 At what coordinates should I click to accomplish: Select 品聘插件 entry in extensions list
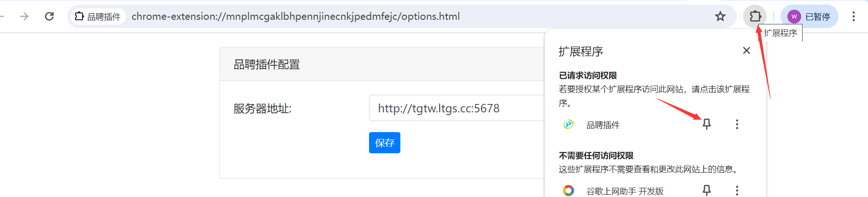pos(603,125)
